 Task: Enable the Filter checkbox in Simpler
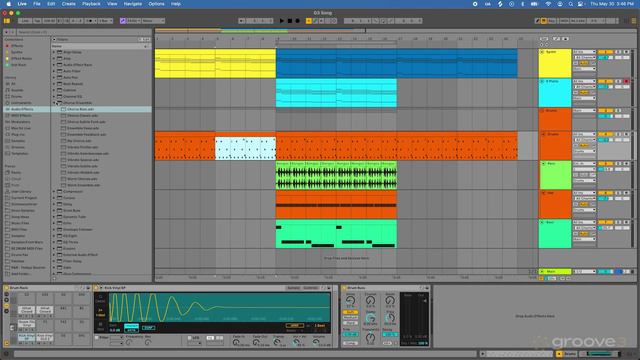[97, 338]
